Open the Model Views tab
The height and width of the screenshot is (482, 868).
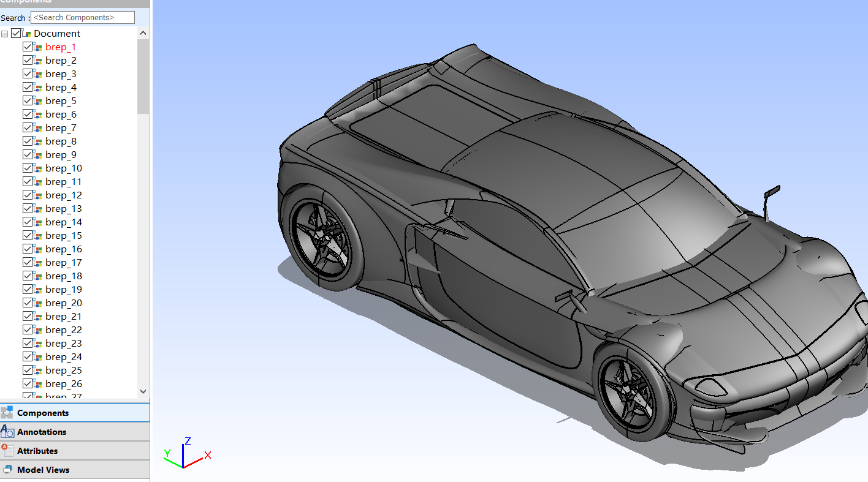[x=75, y=470]
